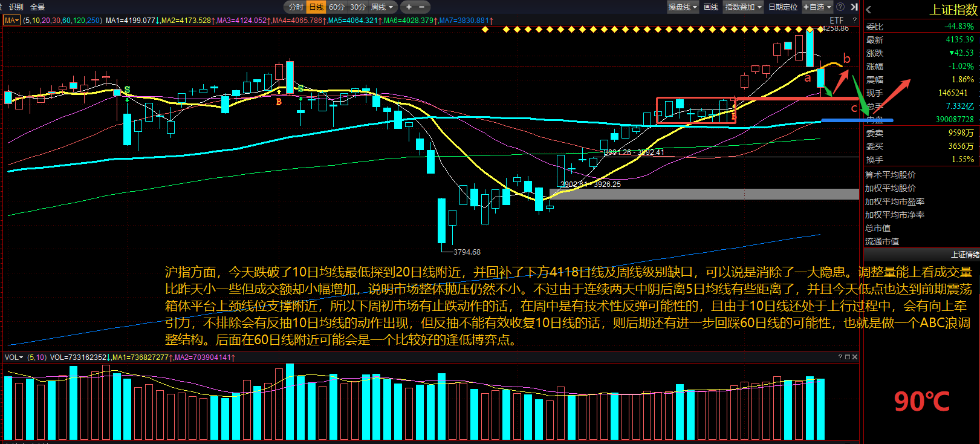The height and width of the screenshot is (444, 980).
Task: Expand the 操盘线 dropdown
Action: point(683,7)
